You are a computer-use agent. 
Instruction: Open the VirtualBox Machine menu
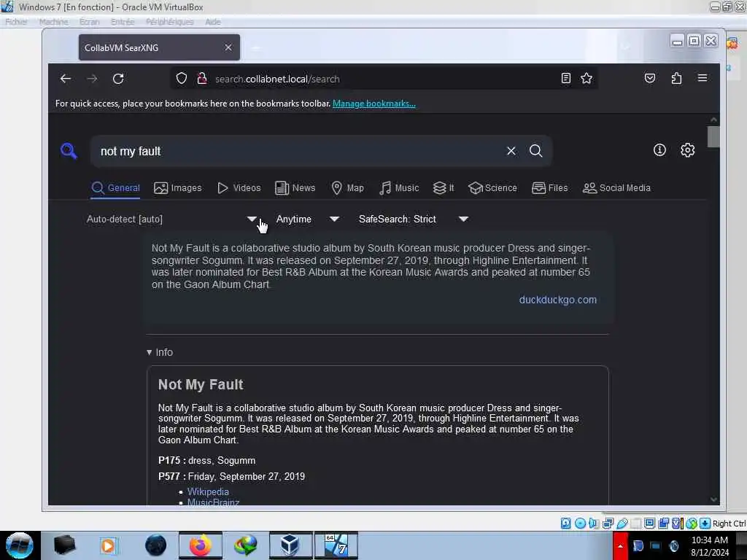coord(53,22)
